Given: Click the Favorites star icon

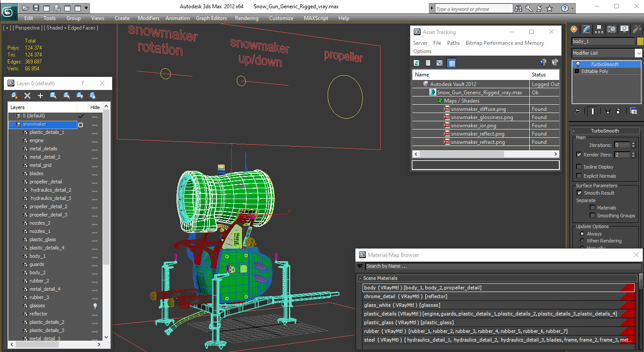Looking at the screenshot, I should pyautogui.click(x=550, y=8).
